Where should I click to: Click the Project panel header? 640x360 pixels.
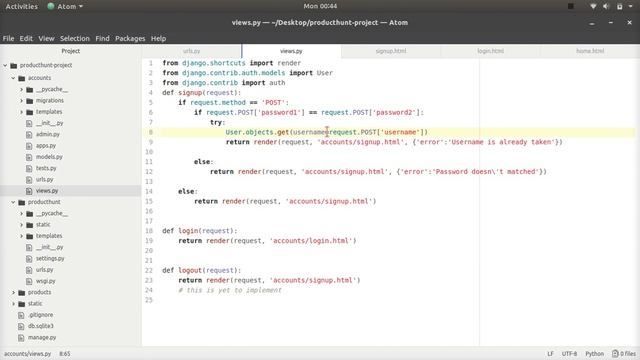coord(71,51)
